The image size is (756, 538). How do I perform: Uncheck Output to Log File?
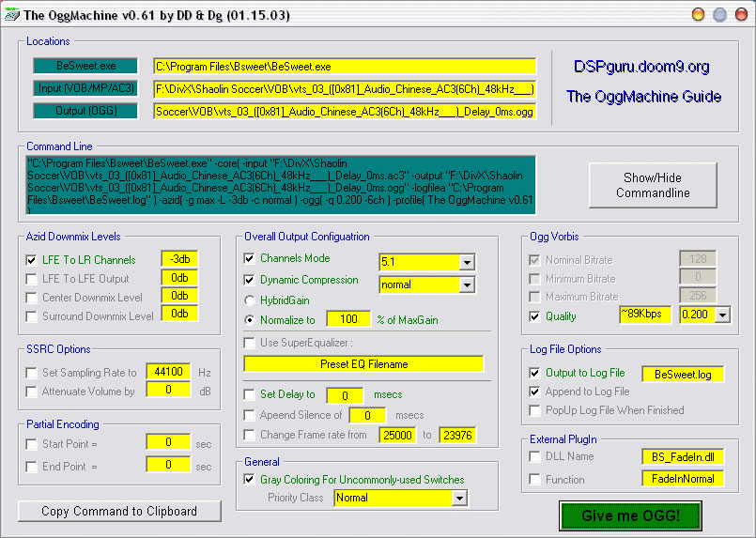[534, 373]
